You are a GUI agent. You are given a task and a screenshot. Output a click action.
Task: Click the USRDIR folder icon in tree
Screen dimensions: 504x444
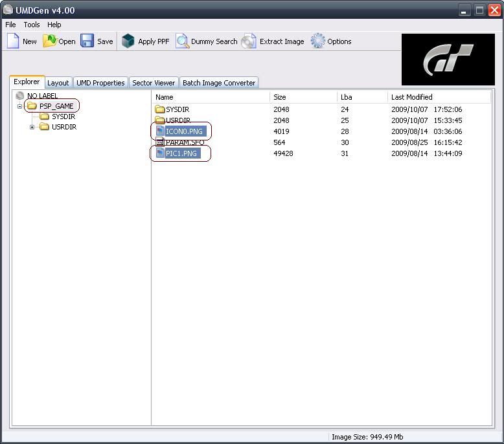pyautogui.click(x=44, y=127)
